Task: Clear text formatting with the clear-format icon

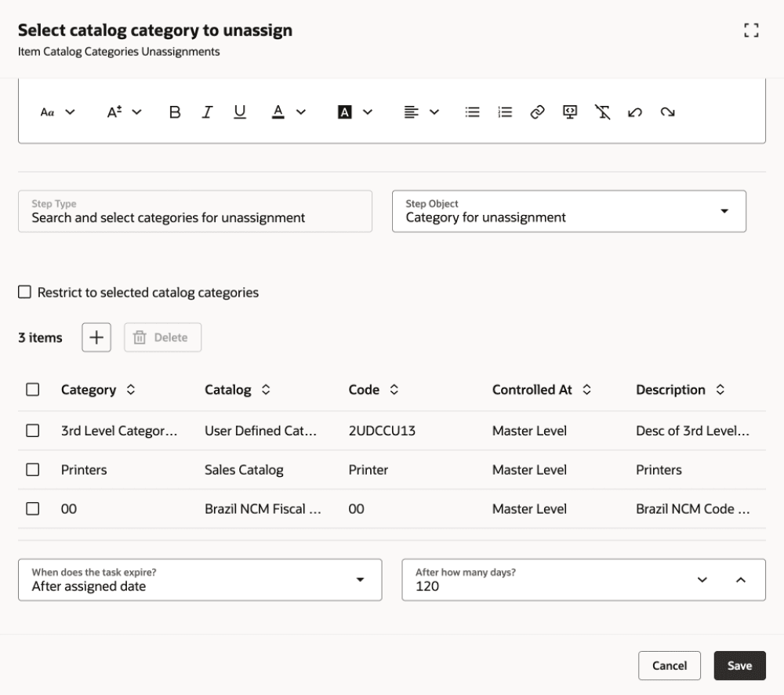Action: pos(603,112)
